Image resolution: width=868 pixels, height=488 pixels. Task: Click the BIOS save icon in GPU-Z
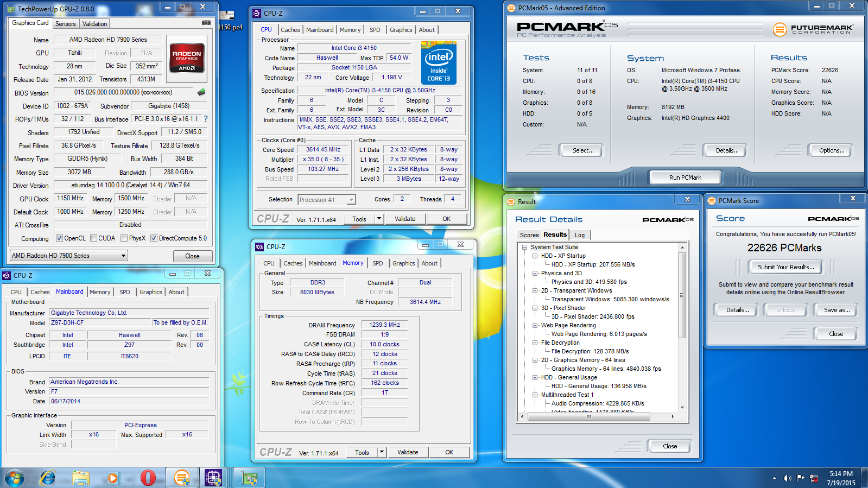[x=201, y=92]
